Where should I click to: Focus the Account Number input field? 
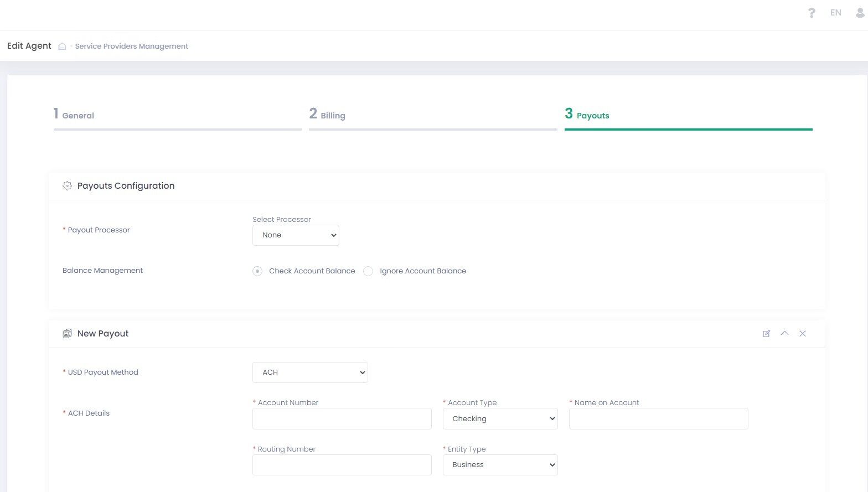point(342,419)
